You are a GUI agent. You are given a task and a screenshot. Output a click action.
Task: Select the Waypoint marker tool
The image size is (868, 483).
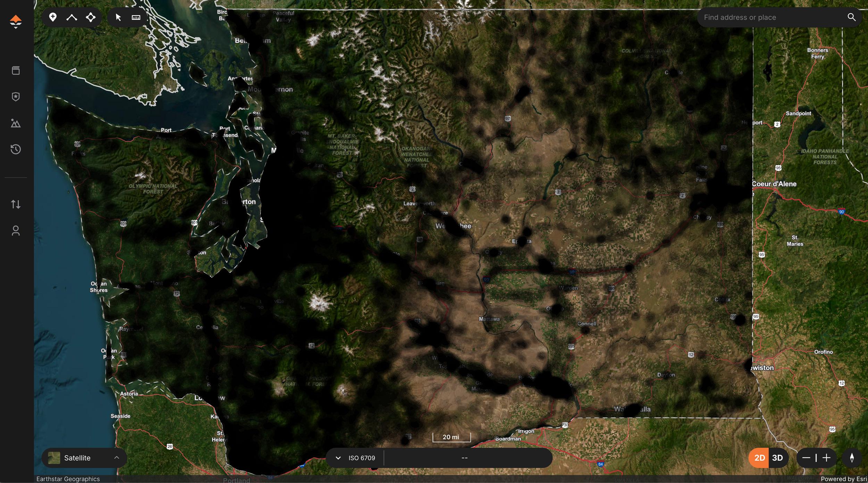(53, 17)
